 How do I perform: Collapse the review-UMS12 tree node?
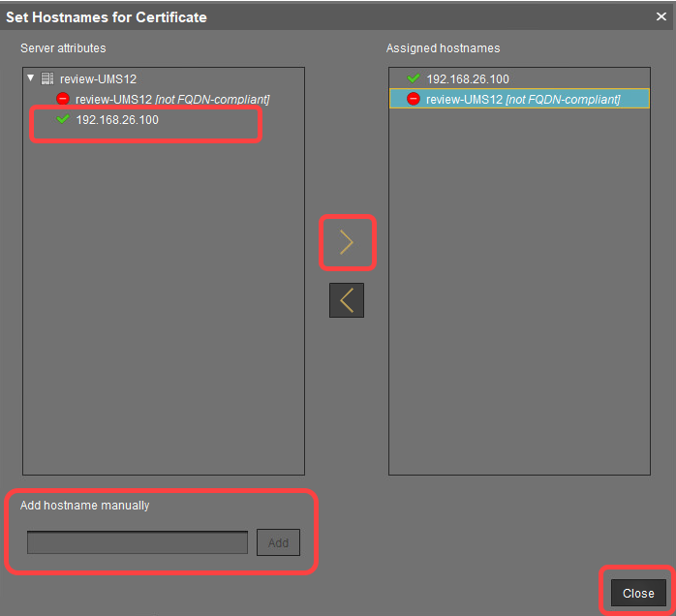point(30,78)
